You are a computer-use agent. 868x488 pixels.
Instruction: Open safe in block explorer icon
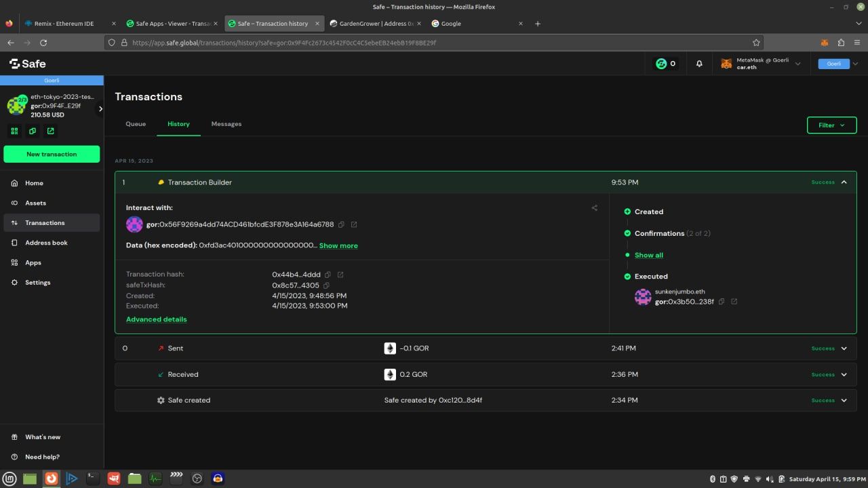(x=50, y=131)
